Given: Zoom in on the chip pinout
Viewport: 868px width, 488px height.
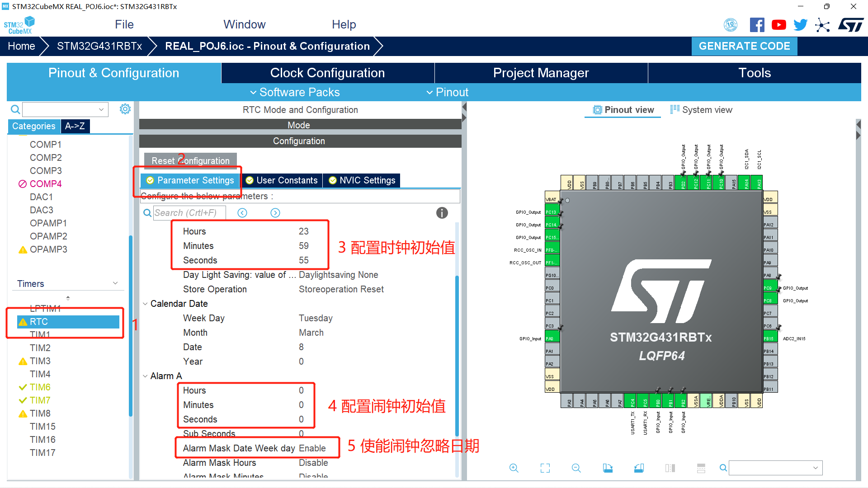Looking at the screenshot, I should point(514,468).
